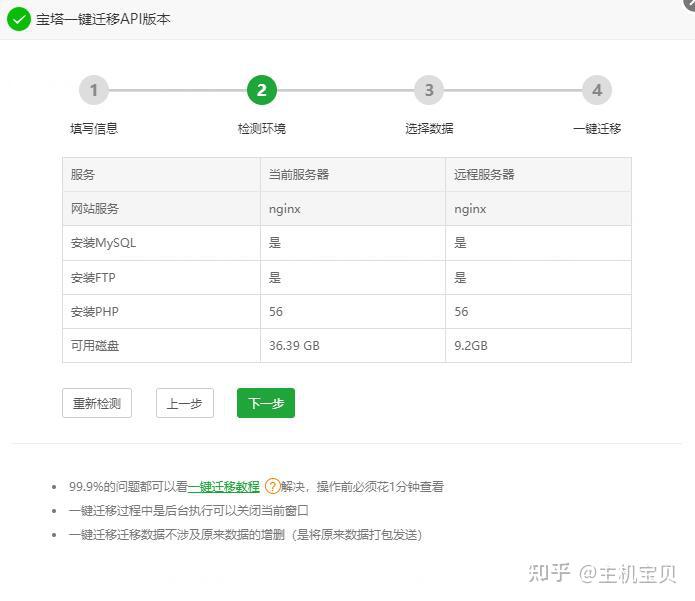This screenshot has height=601, width=695.
Task: Select the 一键迁移 step label
Action: pyautogui.click(x=597, y=129)
